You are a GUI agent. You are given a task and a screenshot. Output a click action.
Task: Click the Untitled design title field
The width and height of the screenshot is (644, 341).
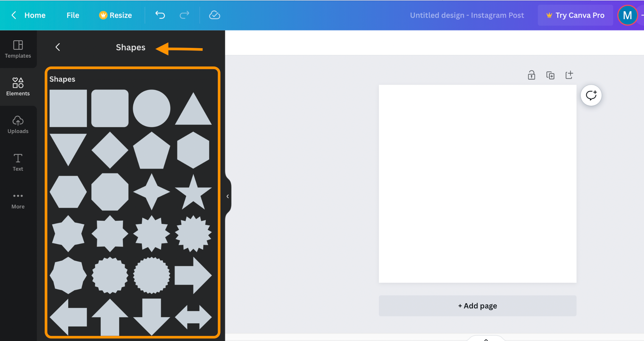coord(467,15)
